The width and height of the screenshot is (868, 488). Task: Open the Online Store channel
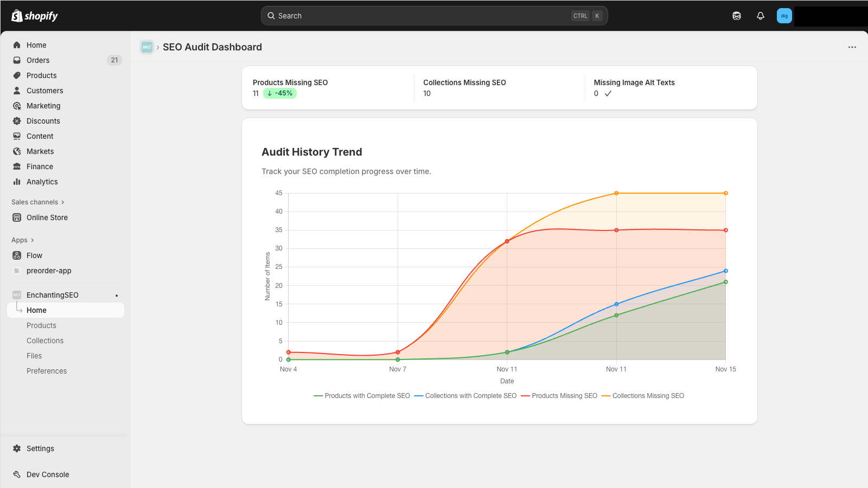click(47, 217)
